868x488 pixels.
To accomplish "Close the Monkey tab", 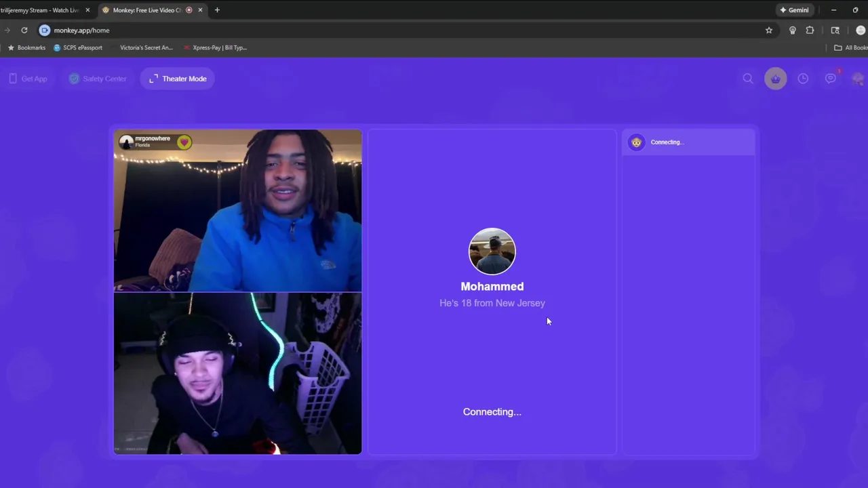I will pyautogui.click(x=200, y=10).
